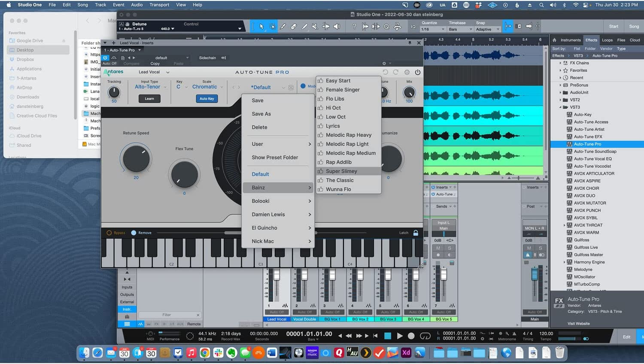Select the Mute tool in the toolbar
Image resolution: width=644 pixels, height=364 pixels.
[x=315, y=27]
